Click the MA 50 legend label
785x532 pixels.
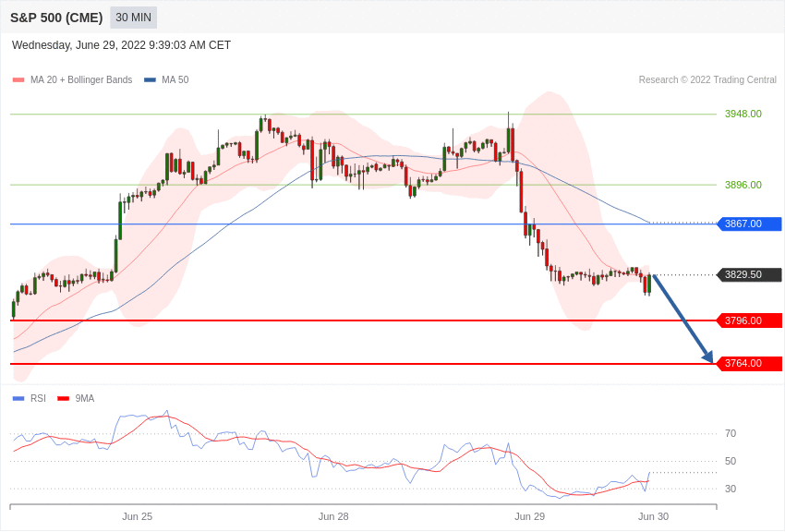click(175, 79)
